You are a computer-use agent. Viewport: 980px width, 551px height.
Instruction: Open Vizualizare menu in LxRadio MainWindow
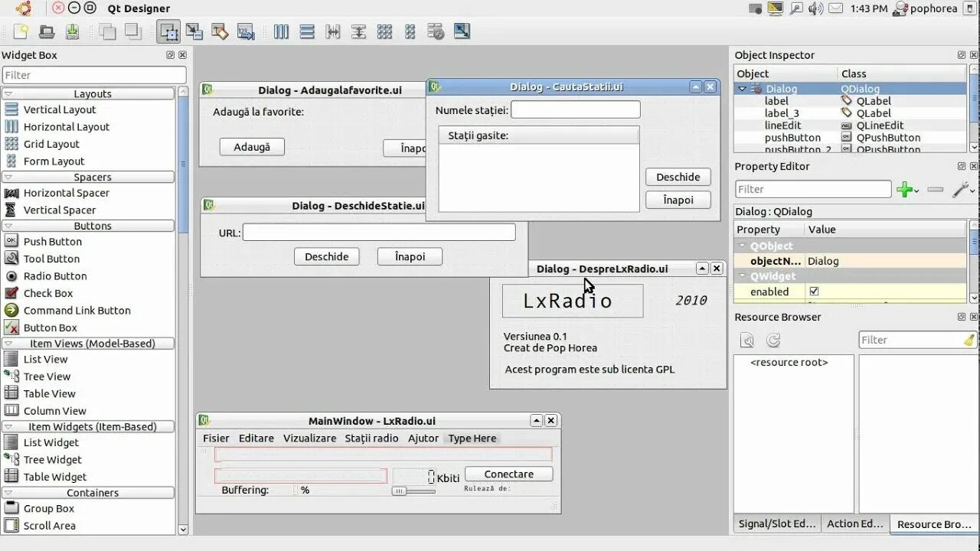click(x=309, y=439)
